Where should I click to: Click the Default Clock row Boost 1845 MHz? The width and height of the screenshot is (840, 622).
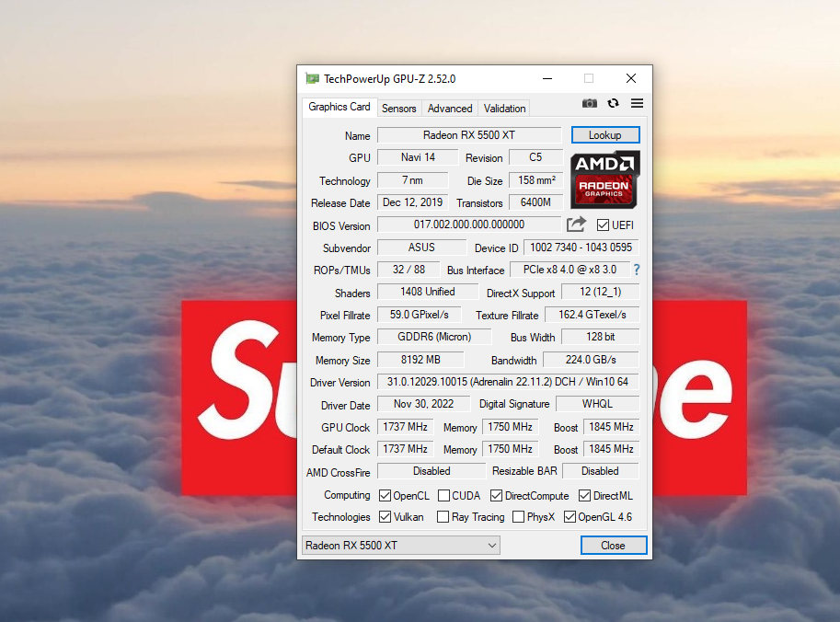click(611, 449)
